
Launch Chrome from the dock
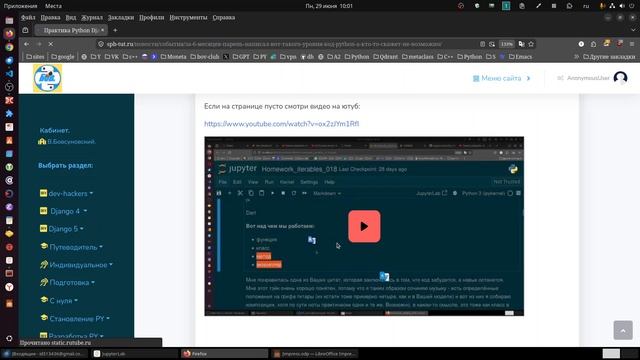point(9,47)
